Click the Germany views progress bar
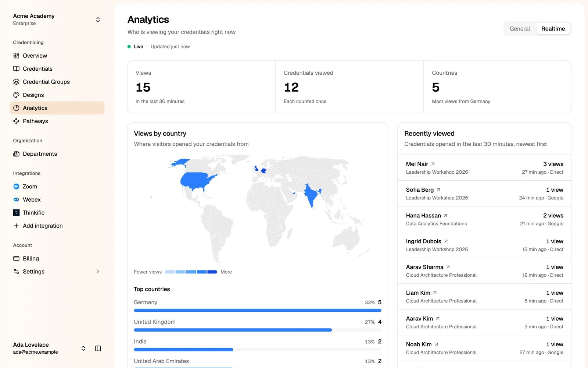The width and height of the screenshot is (588, 368). click(x=258, y=310)
